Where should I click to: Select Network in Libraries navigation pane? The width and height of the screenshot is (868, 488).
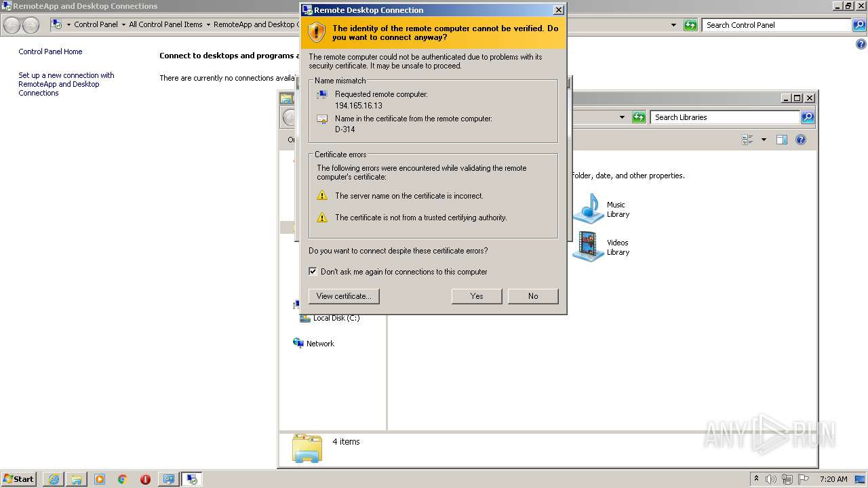(x=313, y=344)
